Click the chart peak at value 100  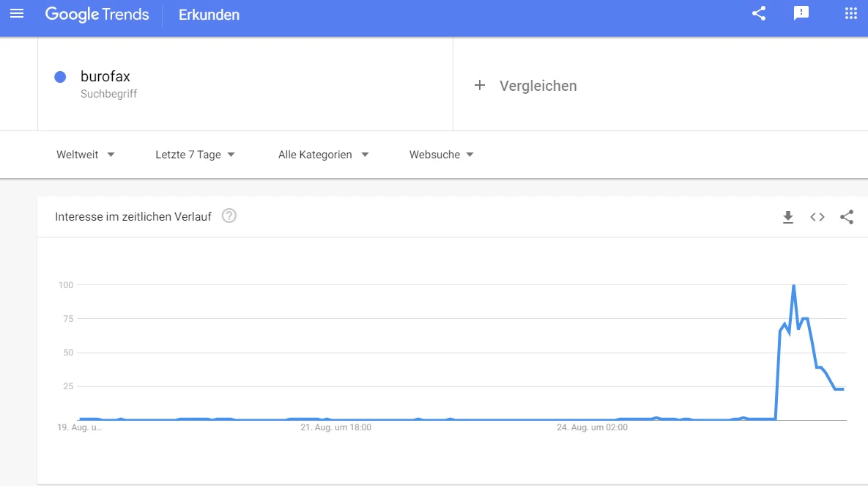794,285
